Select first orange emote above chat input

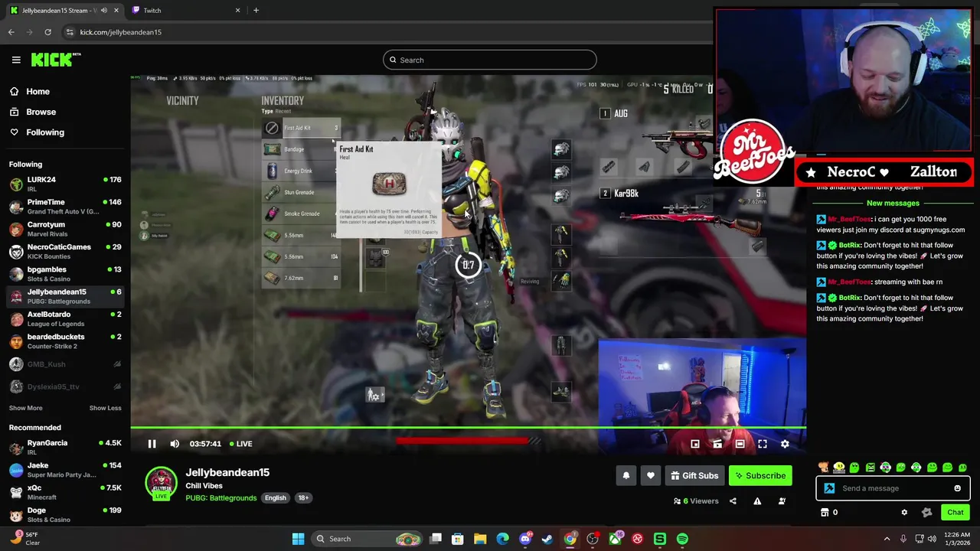point(823,468)
